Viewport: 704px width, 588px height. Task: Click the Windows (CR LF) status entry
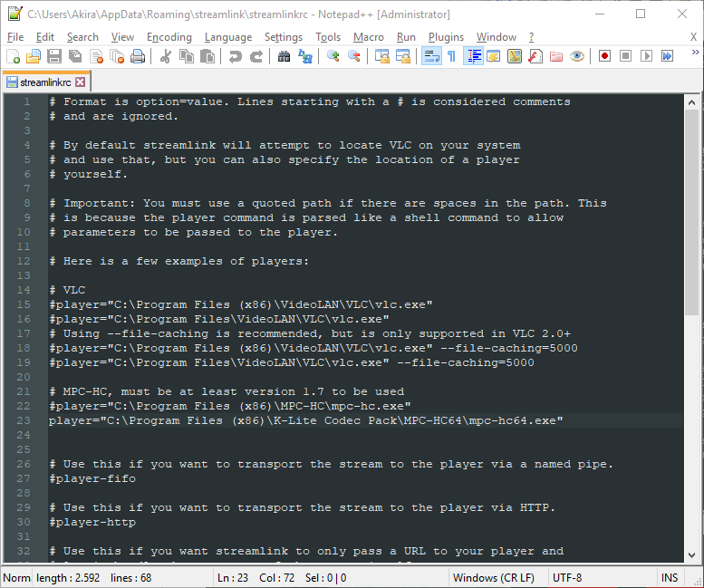click(493, 578)
